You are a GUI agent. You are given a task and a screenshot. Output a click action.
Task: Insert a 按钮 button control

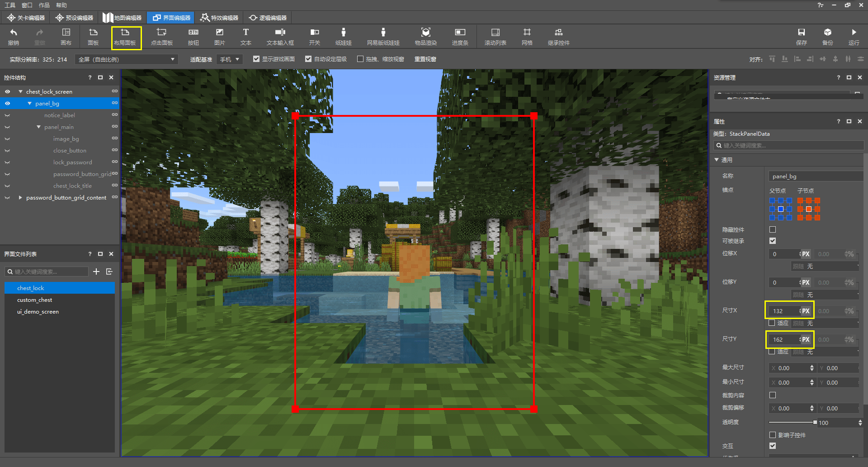(193, 37)
